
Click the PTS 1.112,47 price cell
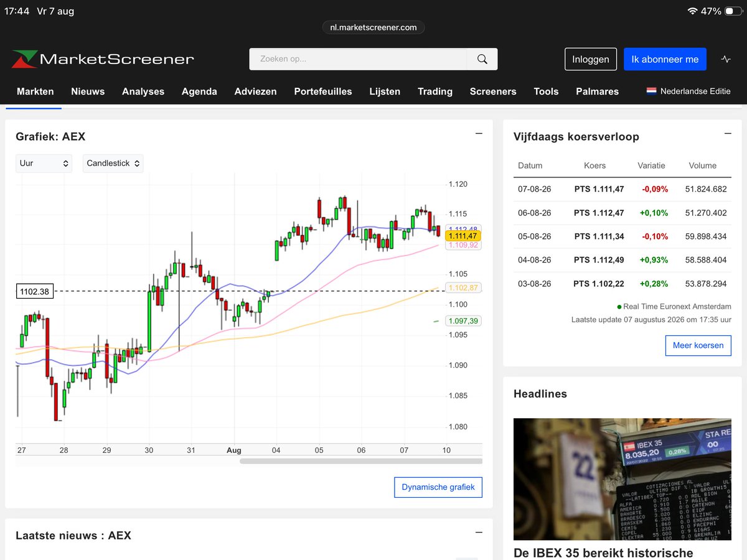599,213
